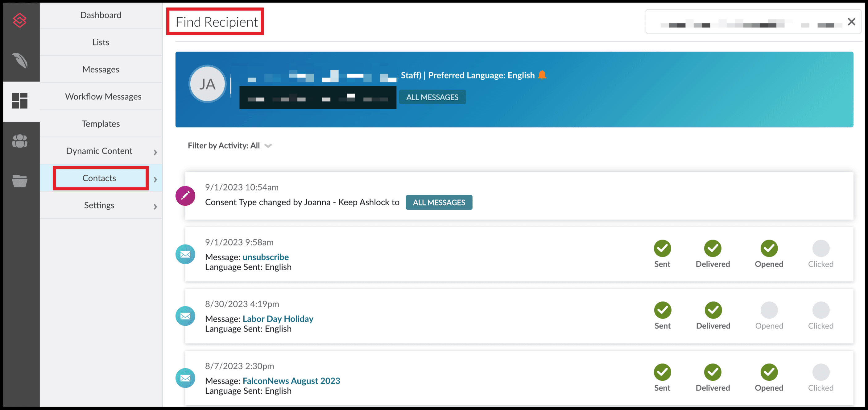Click timestamp 9/1/2023 10:54am
The image size is (868, 410).
click(x=242, y=187)
